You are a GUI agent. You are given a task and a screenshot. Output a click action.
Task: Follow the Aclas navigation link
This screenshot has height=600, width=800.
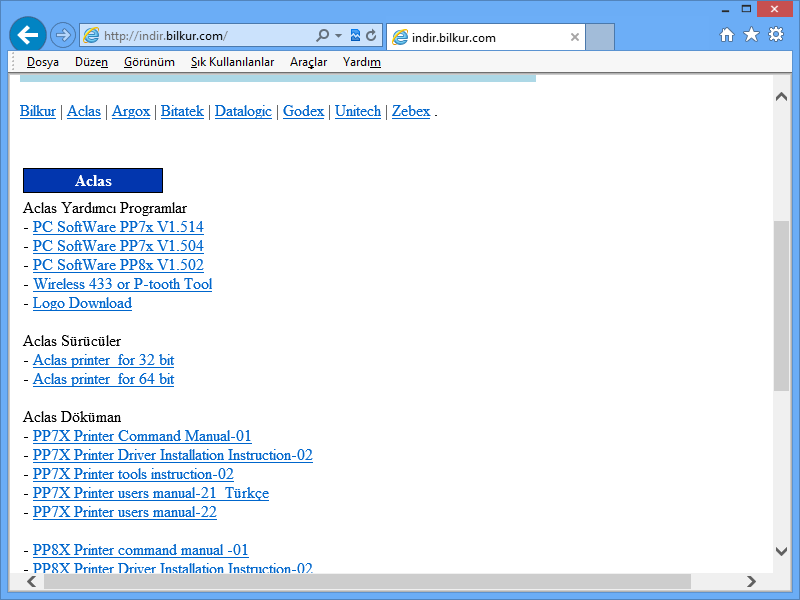tap(84, 111)
